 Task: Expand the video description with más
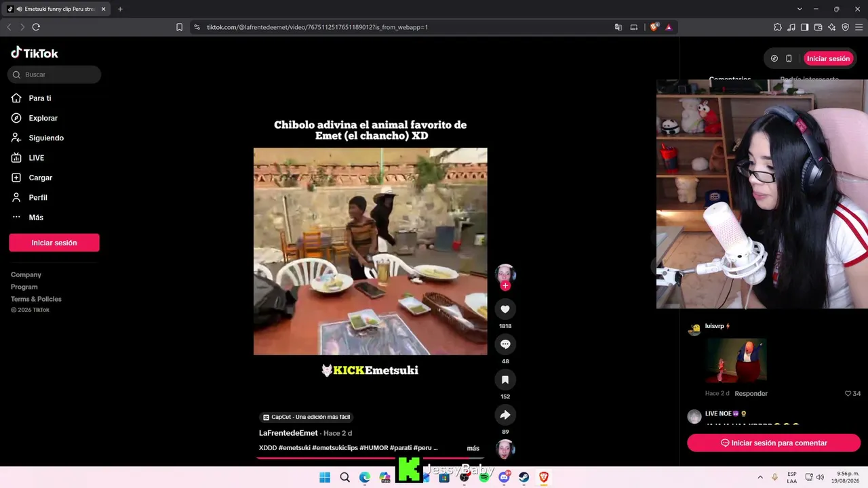pyautogui.click(x=473, y=448)
